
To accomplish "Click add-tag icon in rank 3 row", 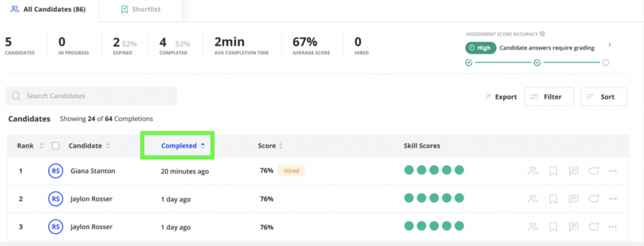I will click(x=594, y=226).
